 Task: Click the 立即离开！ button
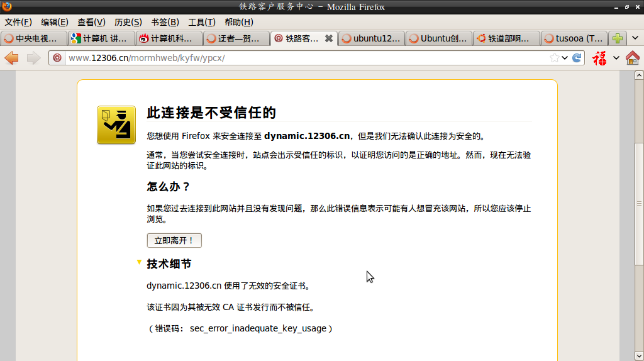point(174,241)
